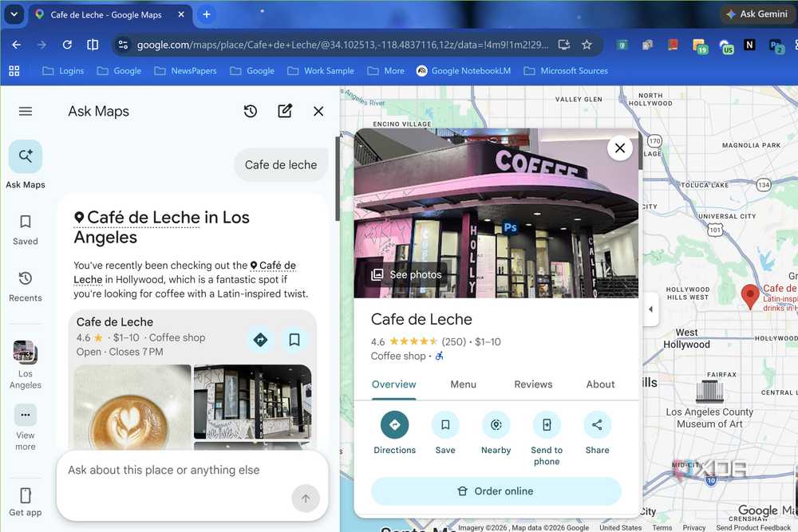
Task: Open the latte art photo thumbnail
Action: pos(132,407)
